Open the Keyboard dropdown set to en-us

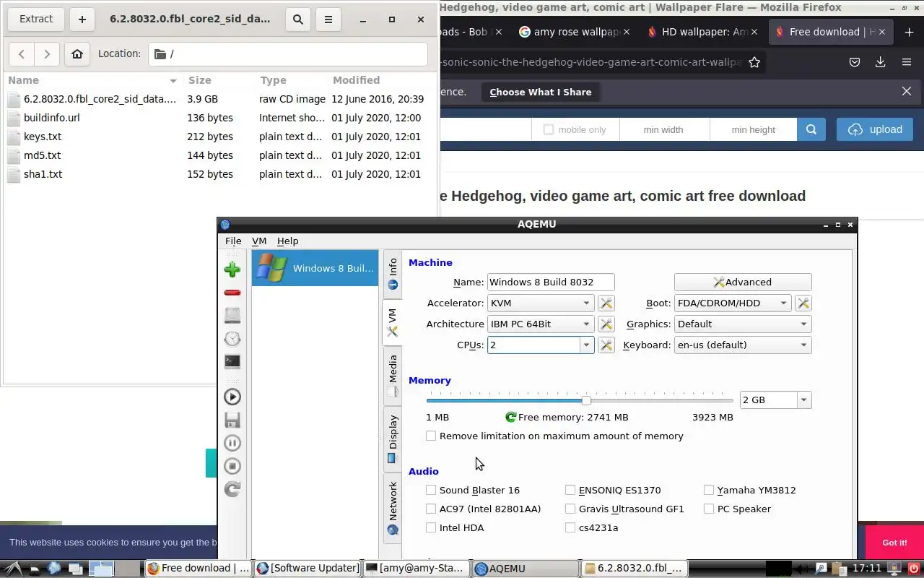743,345
